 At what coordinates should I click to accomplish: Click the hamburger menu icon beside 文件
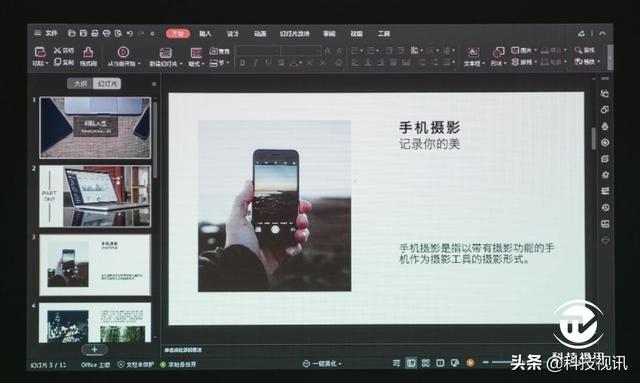click(38, 33)
